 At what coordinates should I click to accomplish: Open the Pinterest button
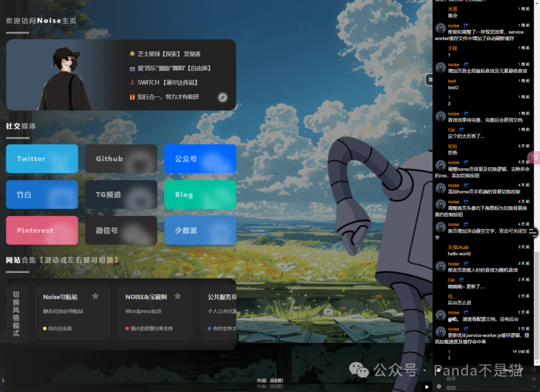pyautogui.click(x=42, y=230)
